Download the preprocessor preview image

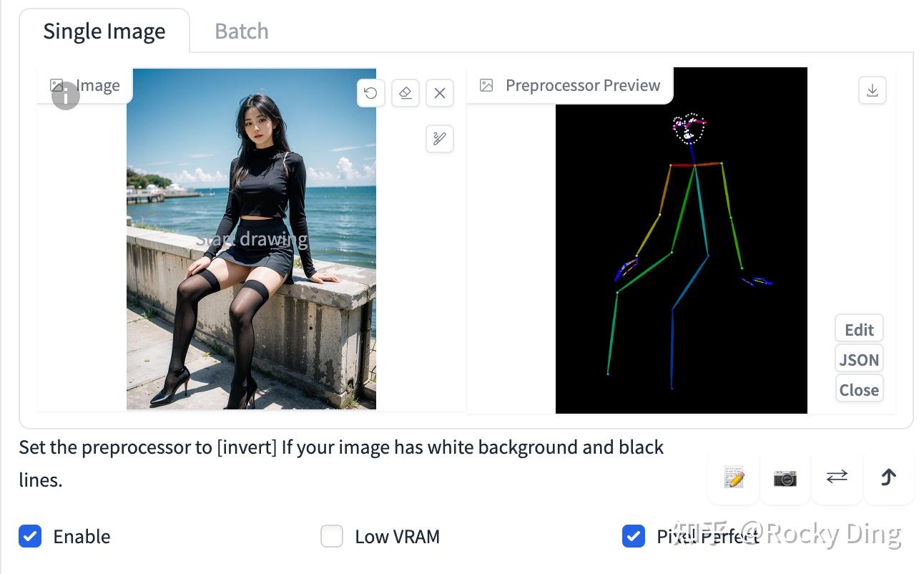coord(872,90)
